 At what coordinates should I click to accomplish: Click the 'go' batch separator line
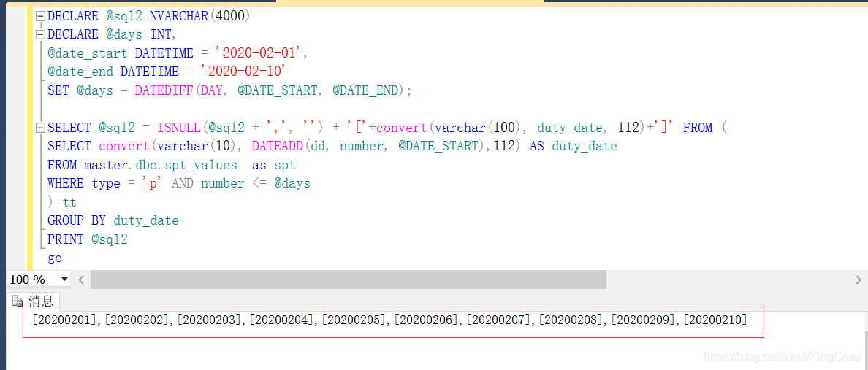55,258
